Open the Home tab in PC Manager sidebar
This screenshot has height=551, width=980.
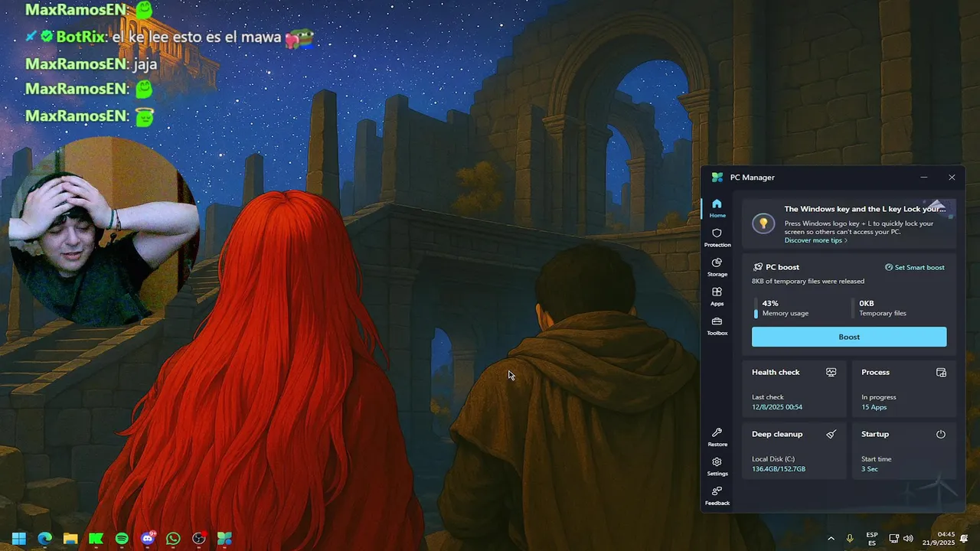717,208
